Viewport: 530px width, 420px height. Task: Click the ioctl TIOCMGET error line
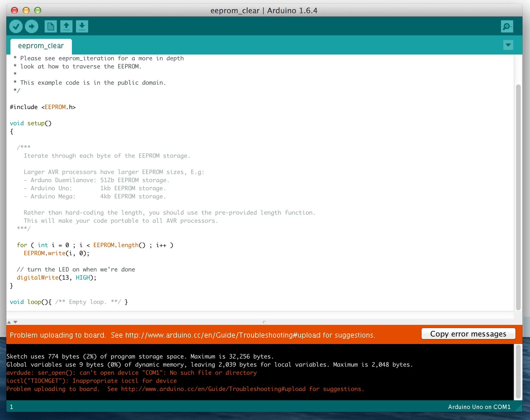92,381
